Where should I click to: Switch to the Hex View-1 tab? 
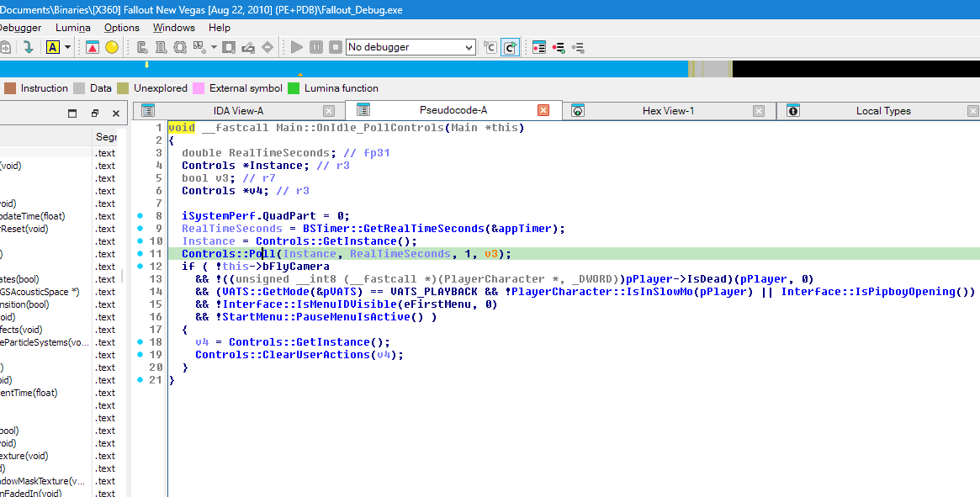pyautogui.click(x=668, y=111)
